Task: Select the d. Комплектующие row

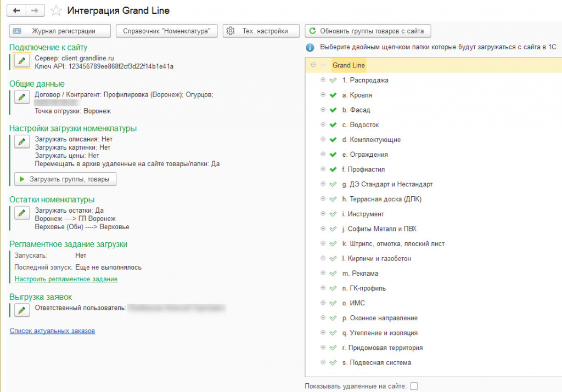Action: click(x=434, y=140)
